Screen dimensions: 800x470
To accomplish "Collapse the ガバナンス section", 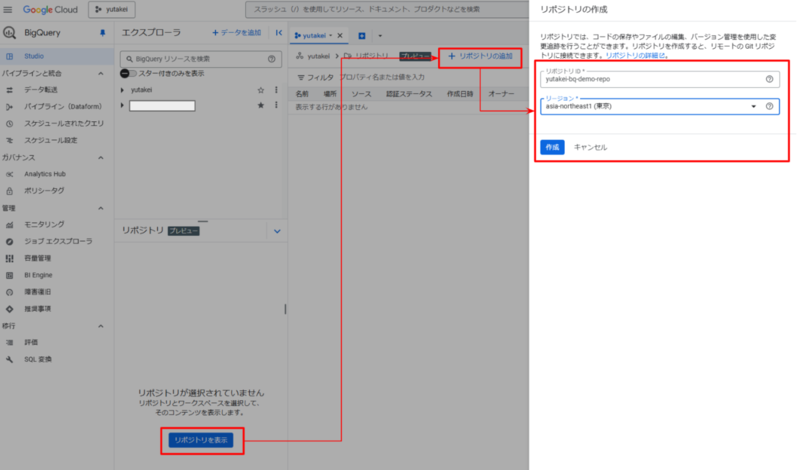I will coord(101,158).
